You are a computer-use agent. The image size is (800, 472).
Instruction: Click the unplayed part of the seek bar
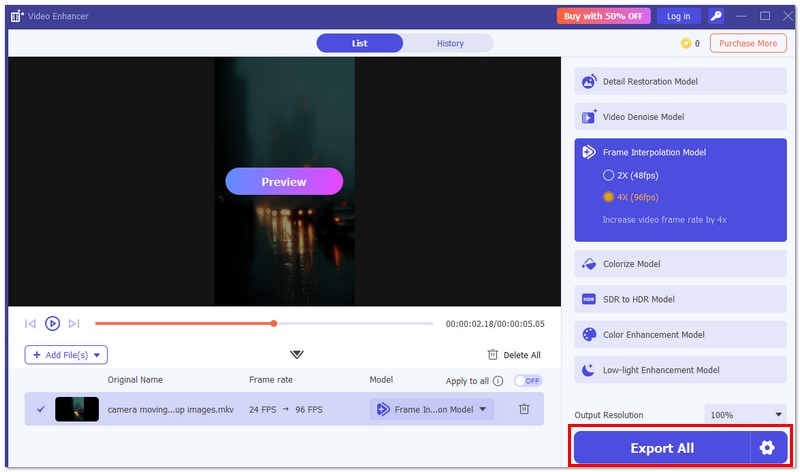point(355,324)
